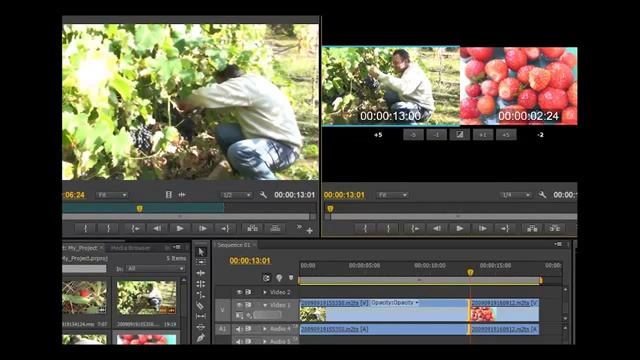The width and height of the screenshot is (640, 360).
Task: Trim backward one frame (-1 button)
Action: point(436,135)
